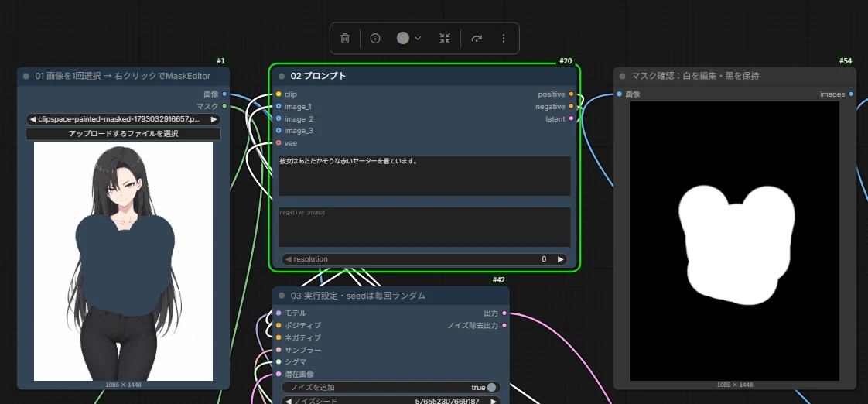Click the モデル input port
Screen dimensions: 868x404
(279, 313)
